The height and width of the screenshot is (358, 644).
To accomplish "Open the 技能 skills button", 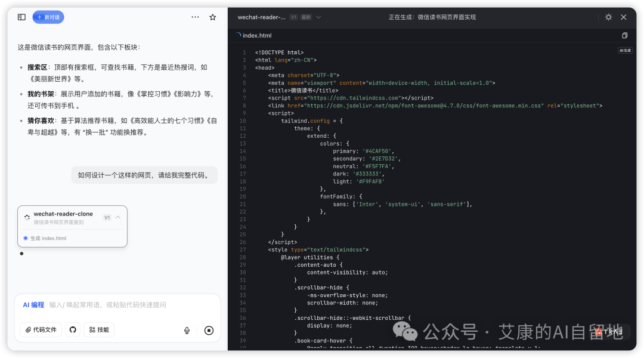I will (x=99, y=329).
